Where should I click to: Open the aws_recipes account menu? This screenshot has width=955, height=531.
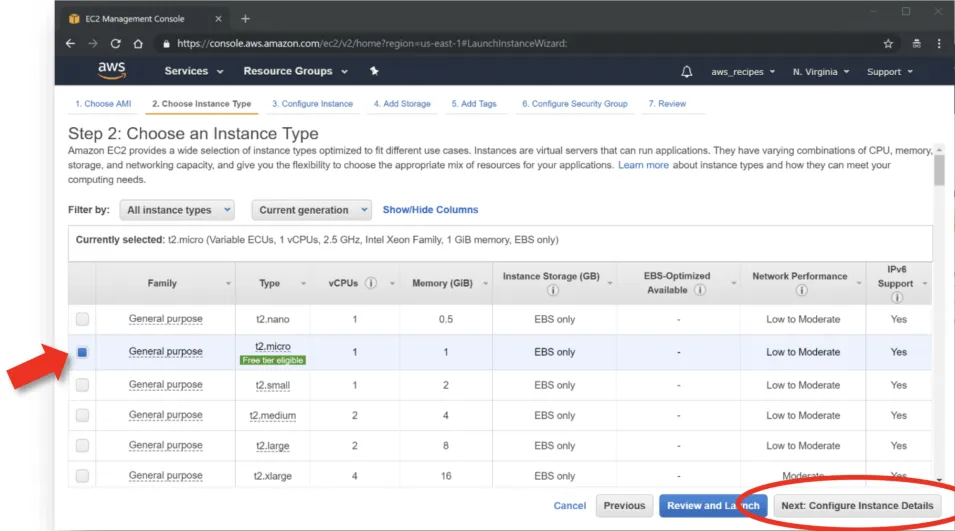(x=743, y=72)
